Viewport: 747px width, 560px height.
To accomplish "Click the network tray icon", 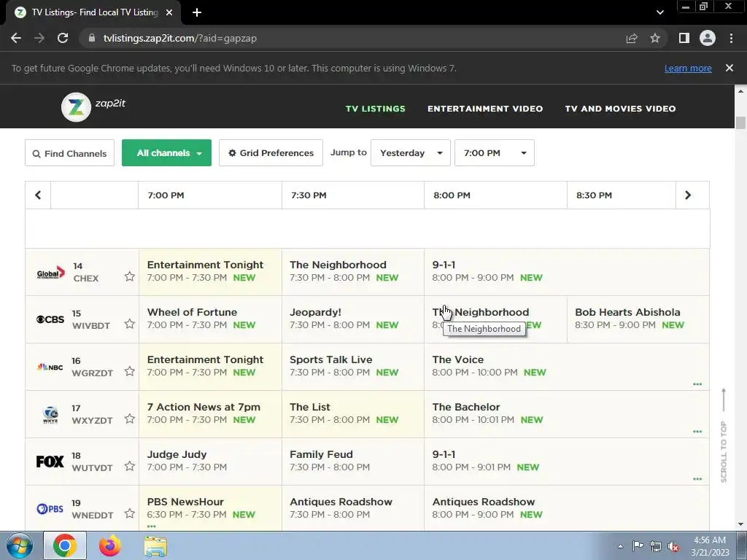I will (x=656, y=546).
